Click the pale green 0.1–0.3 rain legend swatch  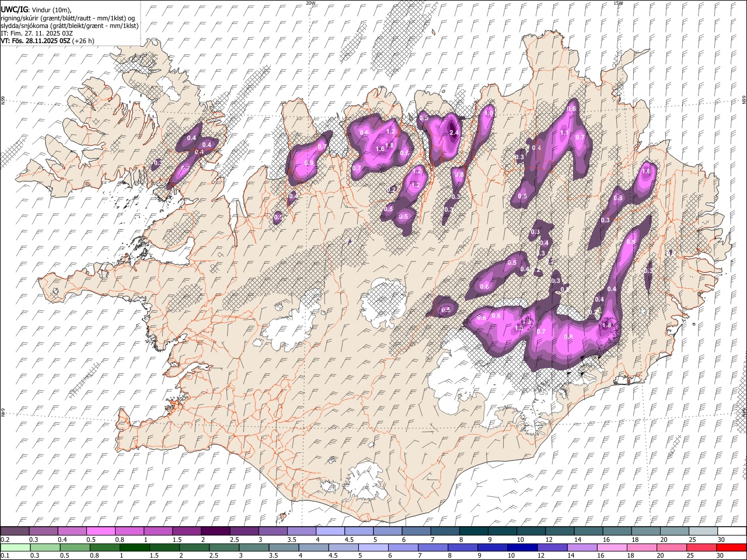coord(15,547)
